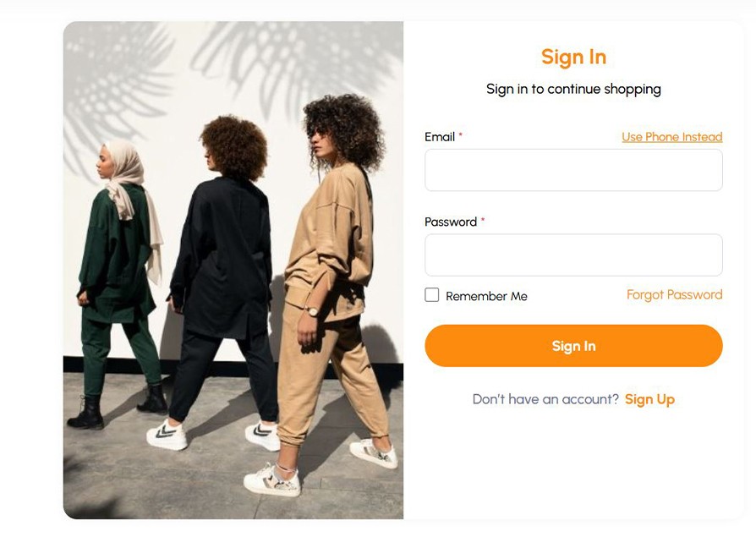
Task: Focus the Password input field
Action: click(573, 255)
